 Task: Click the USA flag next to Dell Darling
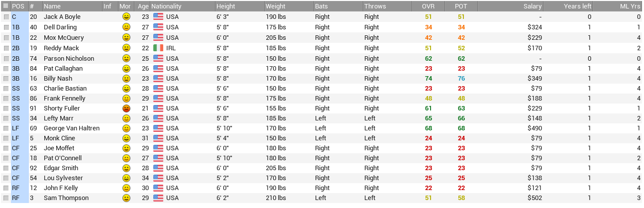[x=158, y=27]
